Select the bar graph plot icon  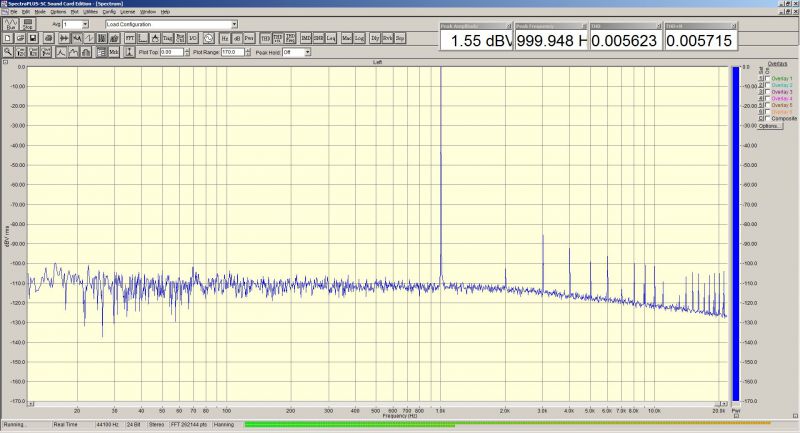click(x=86, y=52)
